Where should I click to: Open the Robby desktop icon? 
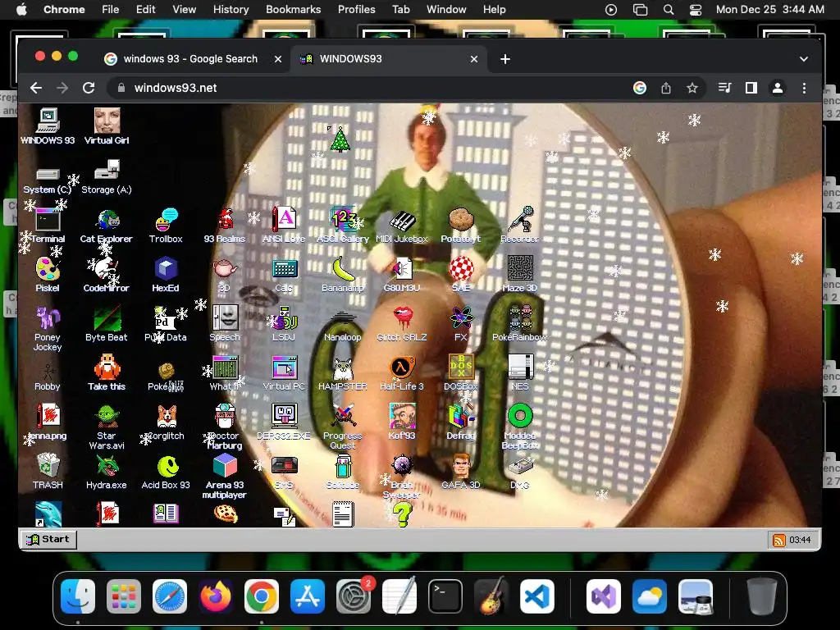tap(48, 377)
